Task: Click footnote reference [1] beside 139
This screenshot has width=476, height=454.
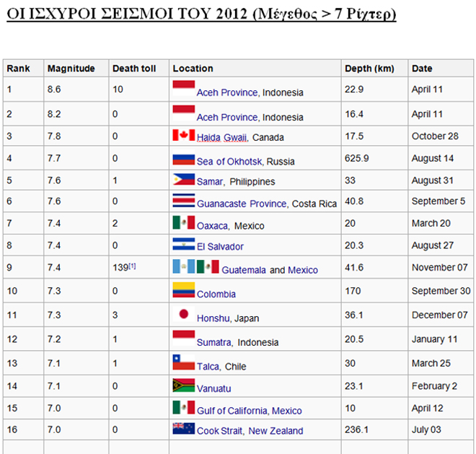Action: [x=132, y=267]
